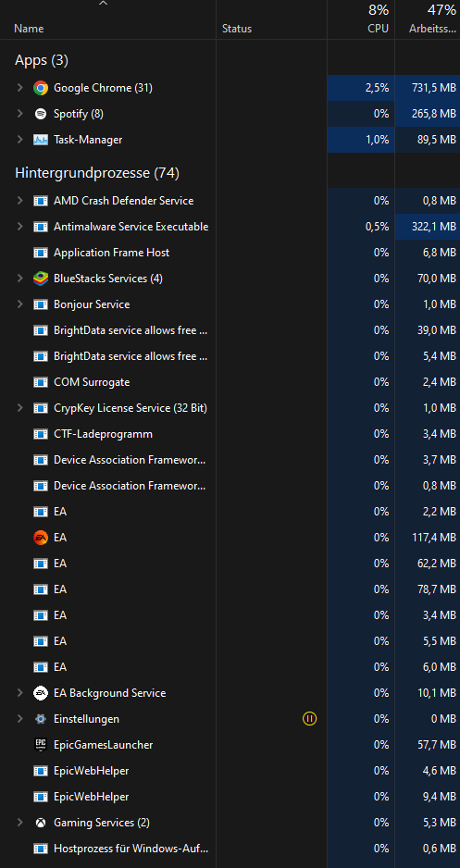Click the CrypKey License Service icon
This screenshot has width=460, height=868.
tap(41, 408)
